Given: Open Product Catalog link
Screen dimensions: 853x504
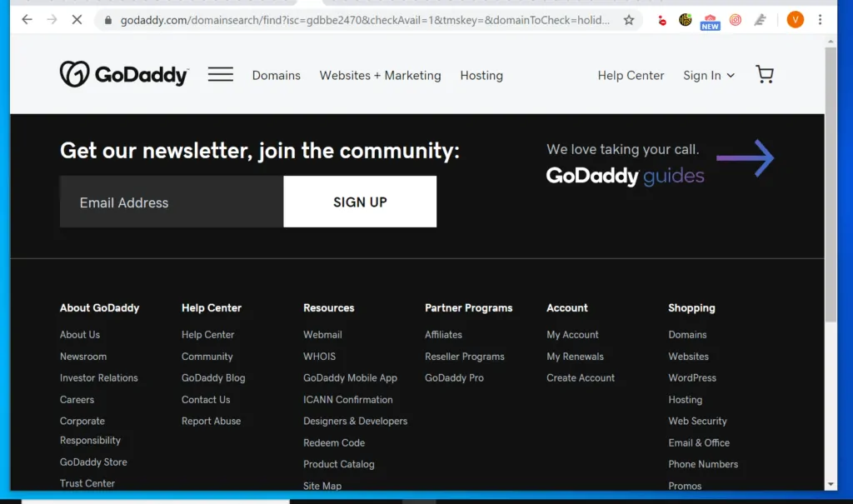Looking at the screenshot, I should 339,464.
